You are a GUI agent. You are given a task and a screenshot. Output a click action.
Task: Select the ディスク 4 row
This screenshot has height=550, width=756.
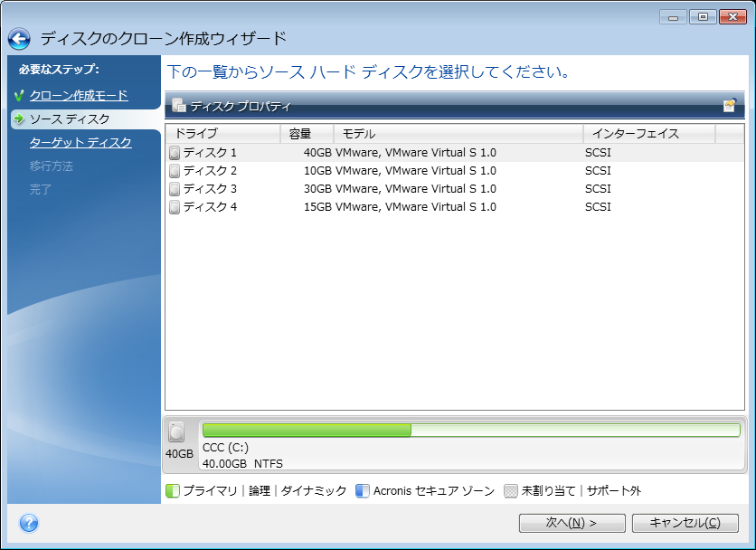(x=455, y=207)
